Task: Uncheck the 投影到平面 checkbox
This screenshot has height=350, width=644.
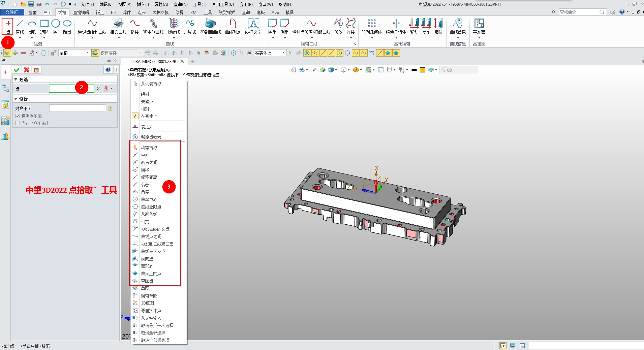Action: (x=18, y=116)
